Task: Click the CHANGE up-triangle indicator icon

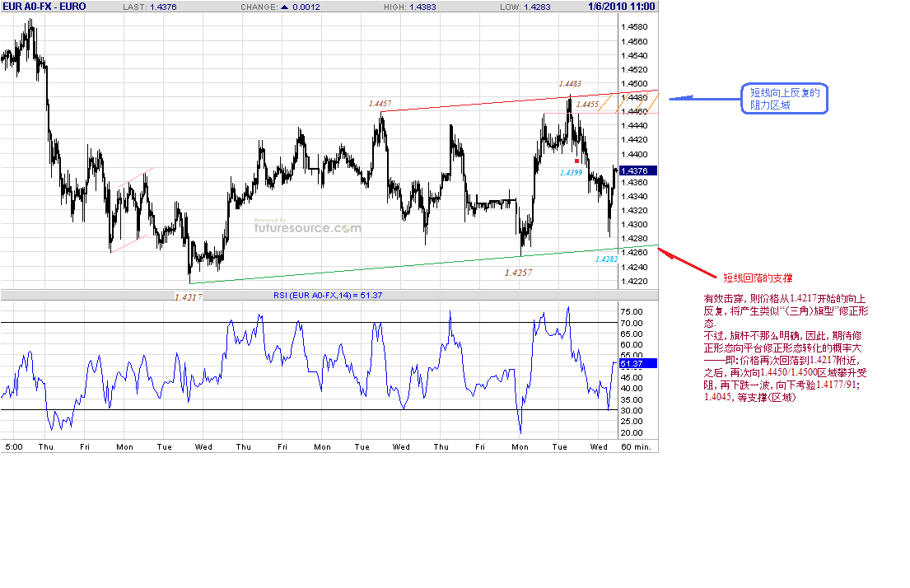Action: click(284, 7)
